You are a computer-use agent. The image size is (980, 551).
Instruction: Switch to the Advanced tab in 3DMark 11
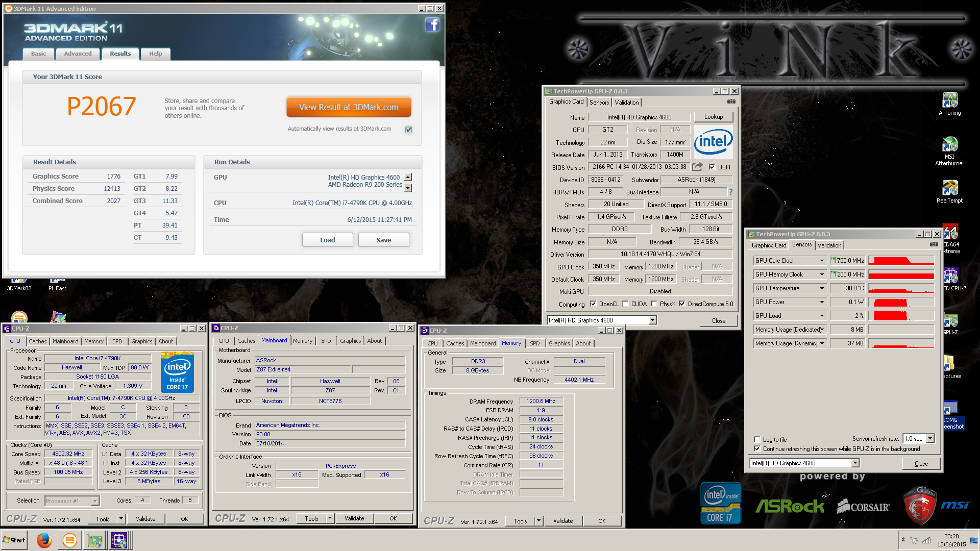78,54
